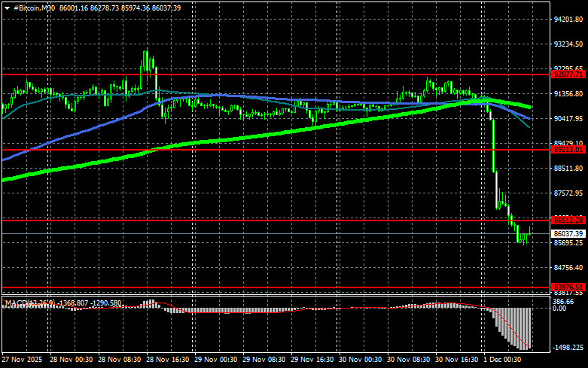
Task: Click the 93234.50 price scale value
Action: point(568,44)
